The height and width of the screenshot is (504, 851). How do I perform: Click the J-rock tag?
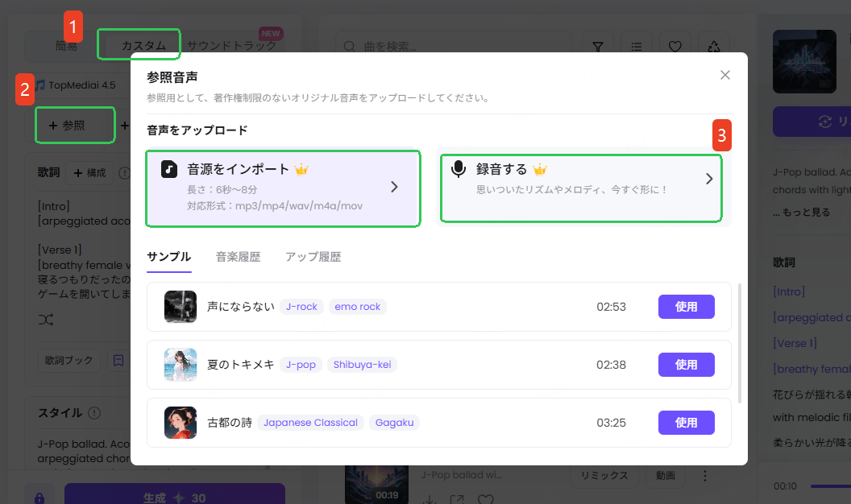click(301, 307)
